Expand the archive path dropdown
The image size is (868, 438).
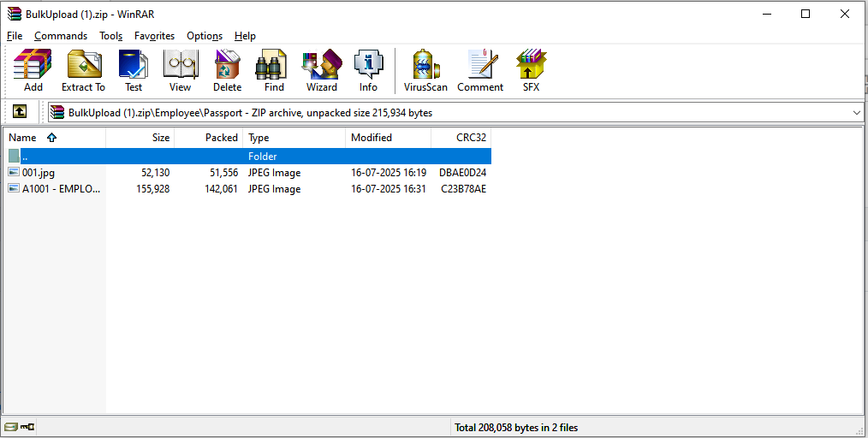pos(857,113)
